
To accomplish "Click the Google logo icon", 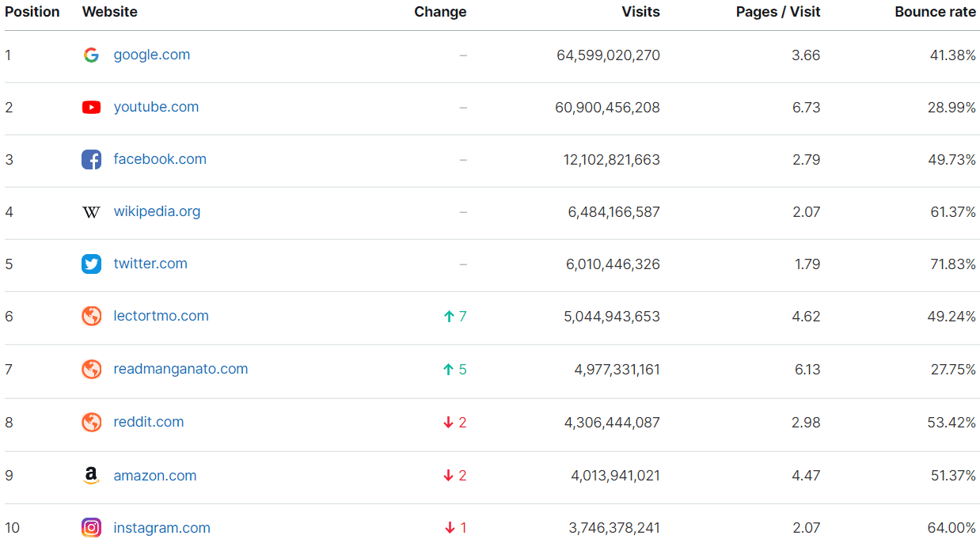I will coord(91,55).
